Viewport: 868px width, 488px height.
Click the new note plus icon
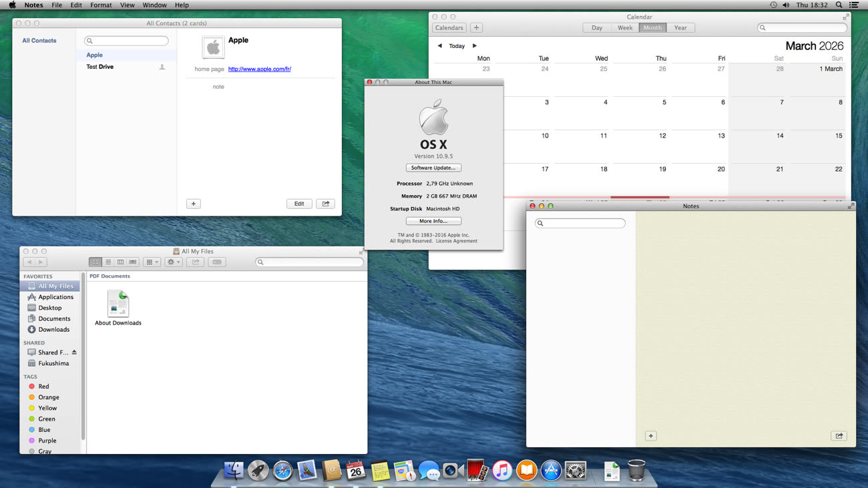pyautogui.click(x=650, y=436)
